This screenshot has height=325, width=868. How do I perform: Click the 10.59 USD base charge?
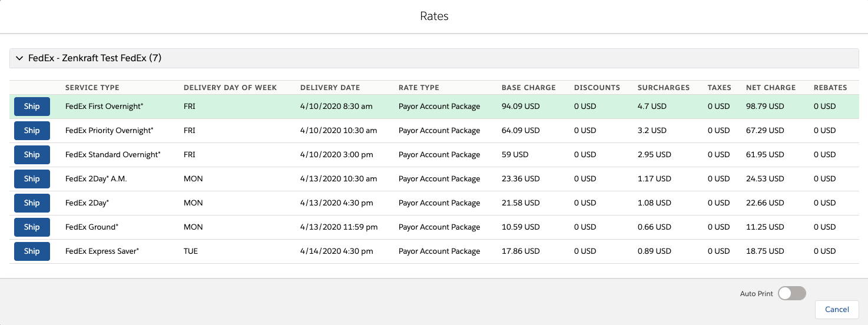pos(521,227)
